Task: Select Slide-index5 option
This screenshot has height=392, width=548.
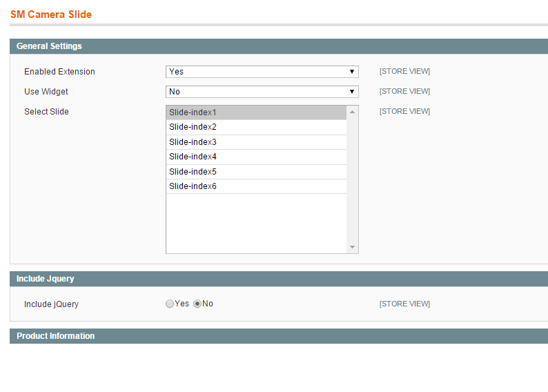Action: point(256,172)
